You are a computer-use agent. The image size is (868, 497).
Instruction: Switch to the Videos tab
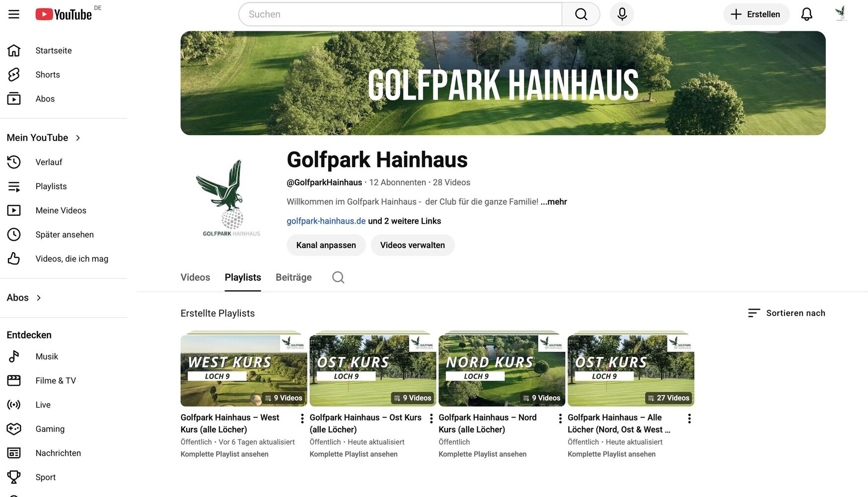195,277
